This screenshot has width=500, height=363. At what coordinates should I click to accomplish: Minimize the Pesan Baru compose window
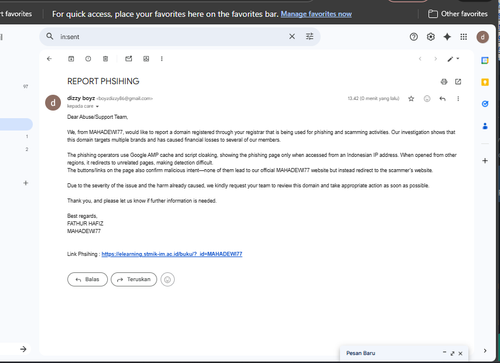point(444,353)
